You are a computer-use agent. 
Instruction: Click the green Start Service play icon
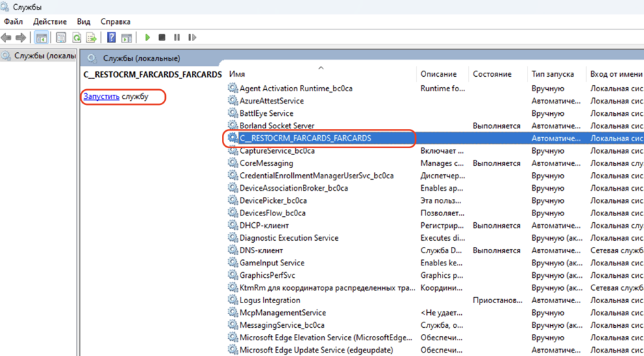[x=147, y=38]
